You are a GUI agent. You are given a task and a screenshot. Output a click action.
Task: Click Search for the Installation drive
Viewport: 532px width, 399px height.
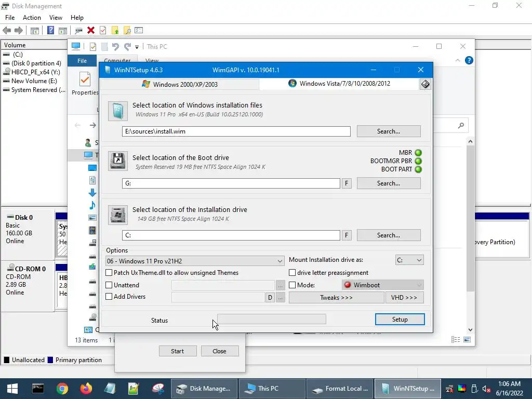pos(389,235)
